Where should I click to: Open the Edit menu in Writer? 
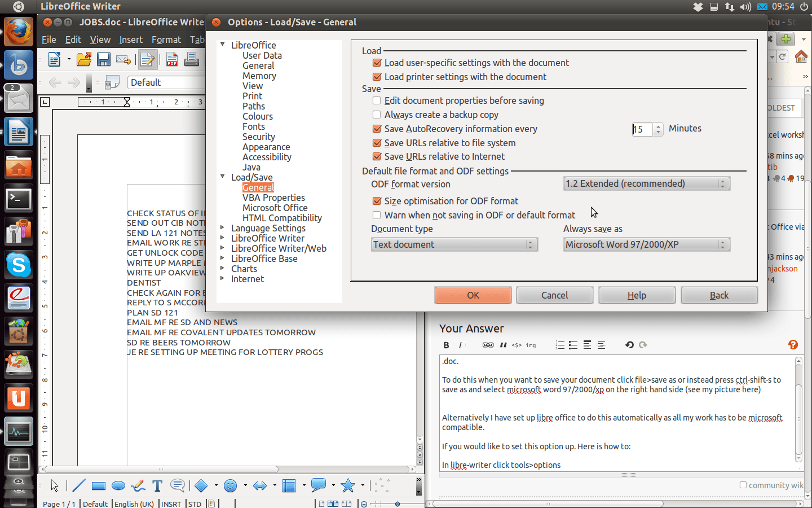pyautogui.click(x=73, y=40)
